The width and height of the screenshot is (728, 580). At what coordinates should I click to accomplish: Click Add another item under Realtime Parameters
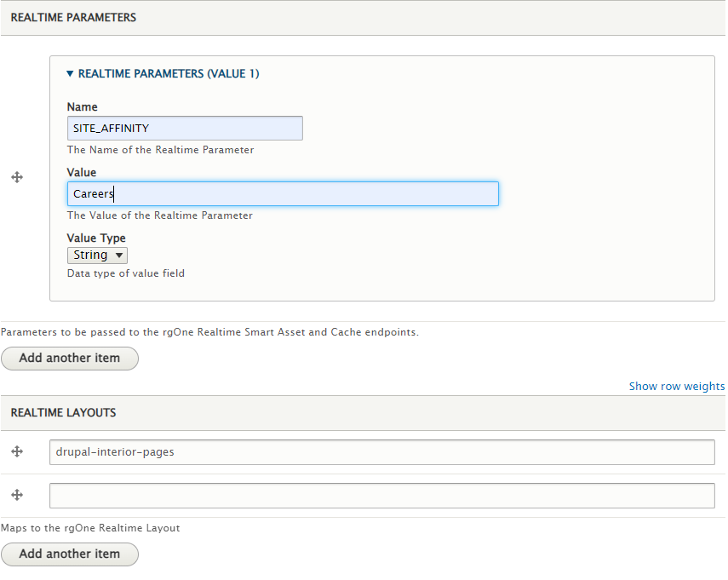click(69, 358)
